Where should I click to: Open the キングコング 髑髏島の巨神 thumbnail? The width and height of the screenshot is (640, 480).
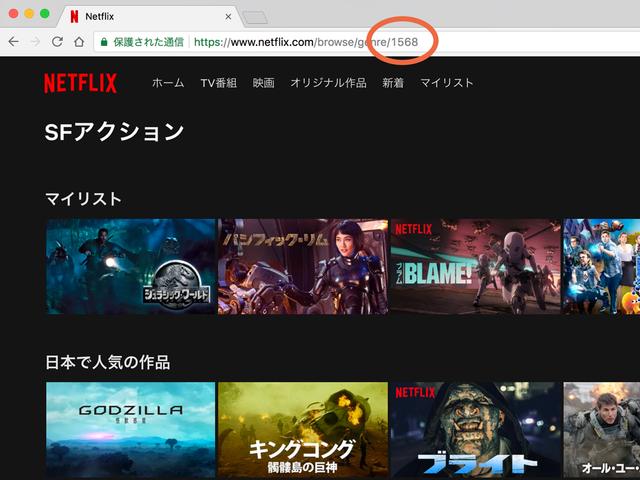(303, 430)
